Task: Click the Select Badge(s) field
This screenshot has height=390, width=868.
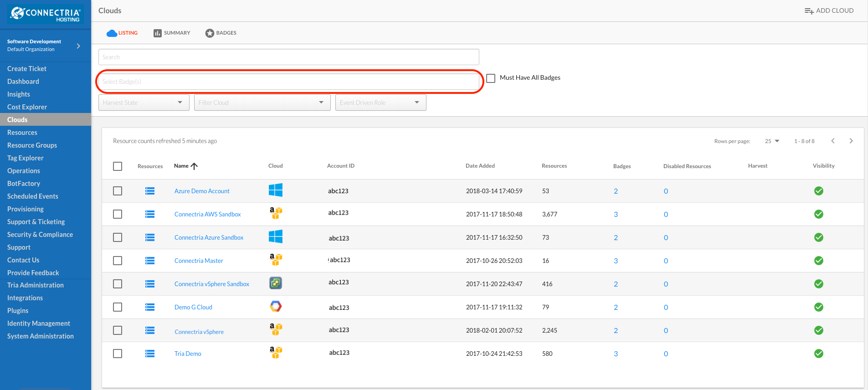Action: [x=289, y=82]
